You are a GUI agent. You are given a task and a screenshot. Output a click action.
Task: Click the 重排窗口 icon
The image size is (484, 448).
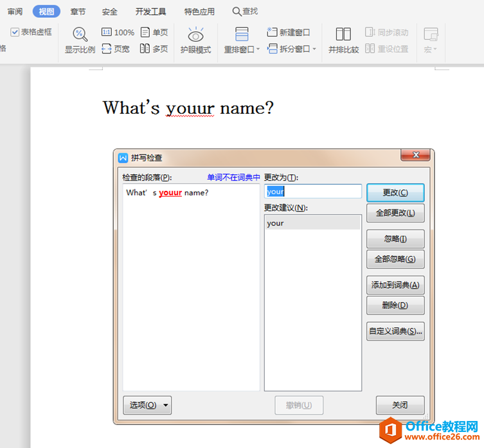pos(242,34)
